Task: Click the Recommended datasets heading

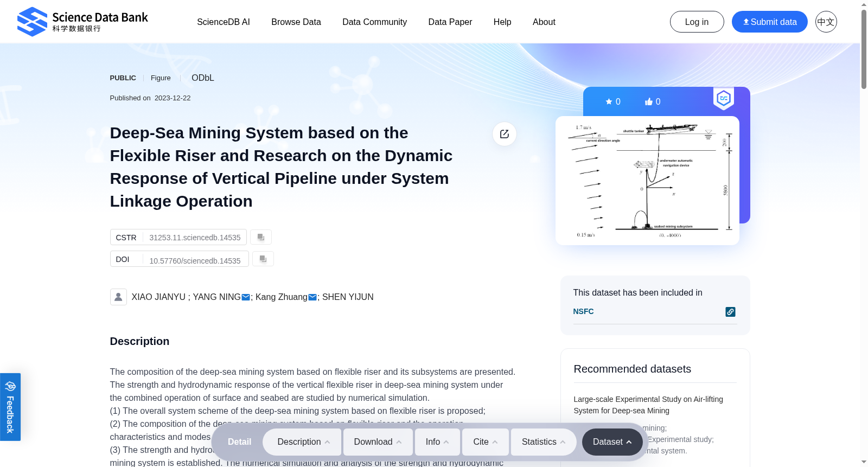Action: (632, 369)
